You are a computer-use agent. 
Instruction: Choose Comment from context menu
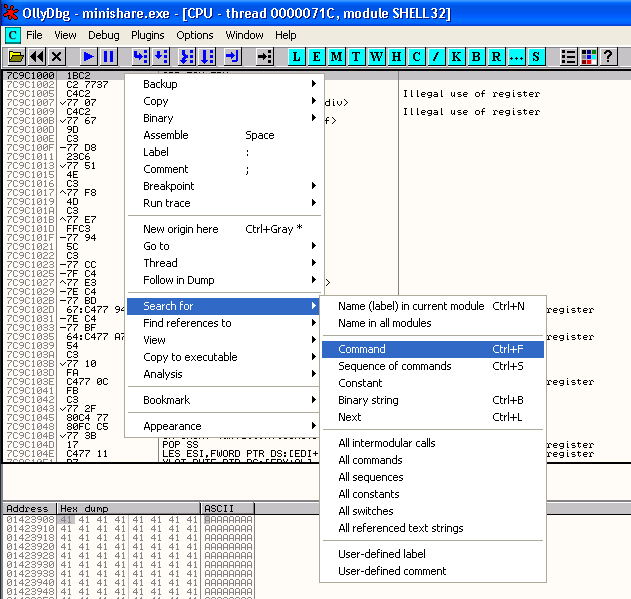click(x=225, y=169)
